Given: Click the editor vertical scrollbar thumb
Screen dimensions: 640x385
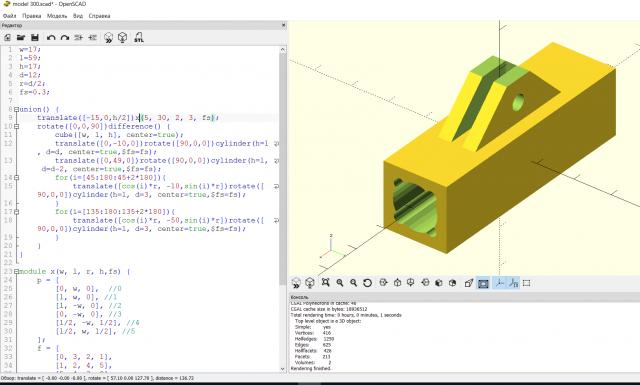Looking at the screenshot, I should (282, 169).
